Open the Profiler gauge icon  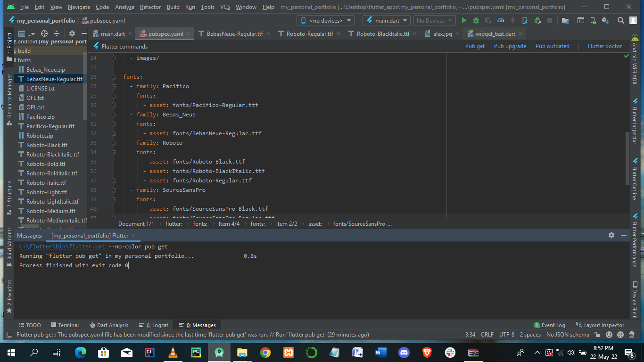coord(501,21)
